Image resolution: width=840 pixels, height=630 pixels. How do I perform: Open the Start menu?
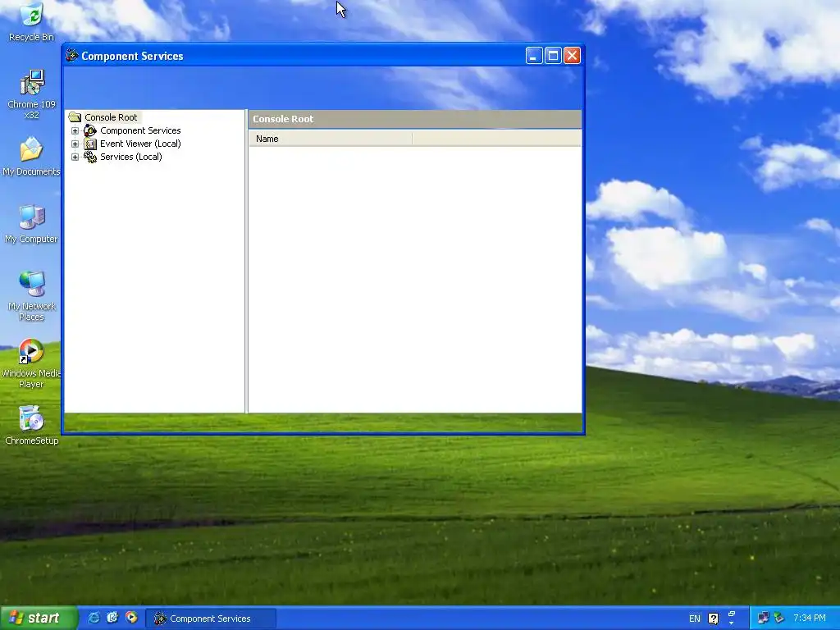tap(39, 618)
